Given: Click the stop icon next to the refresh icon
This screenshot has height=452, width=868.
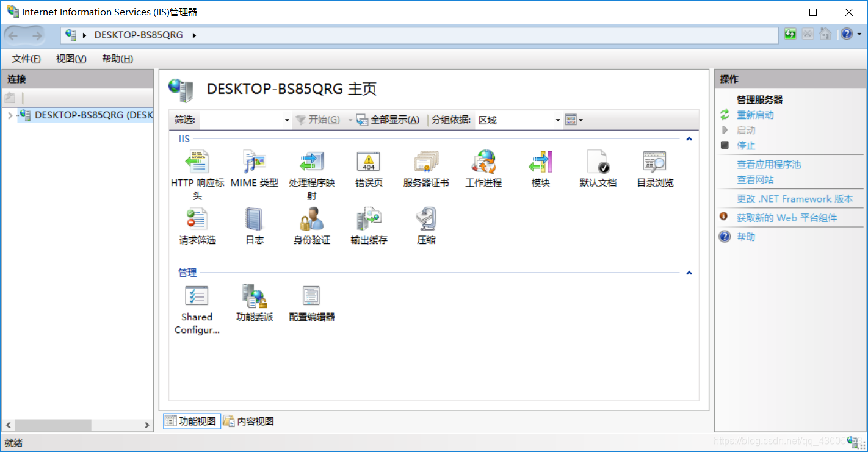Looking at the screenshot, I should [808, 34].
